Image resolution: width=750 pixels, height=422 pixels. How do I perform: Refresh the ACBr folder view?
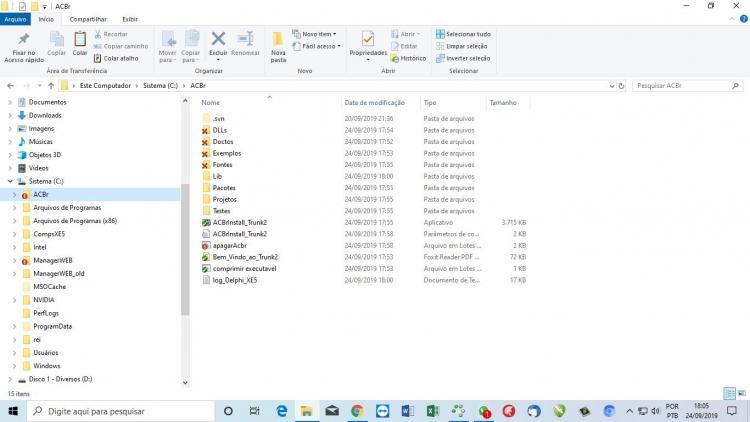(621, 86)
